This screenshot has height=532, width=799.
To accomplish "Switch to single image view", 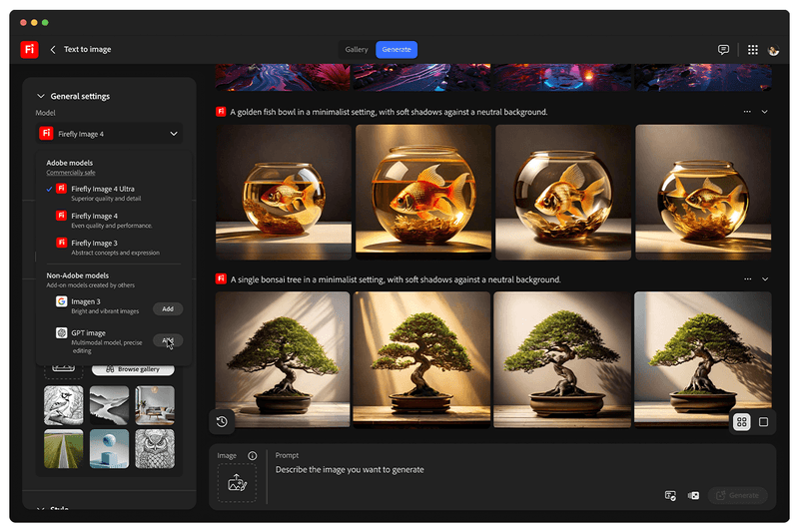I will tap(763, 421).
